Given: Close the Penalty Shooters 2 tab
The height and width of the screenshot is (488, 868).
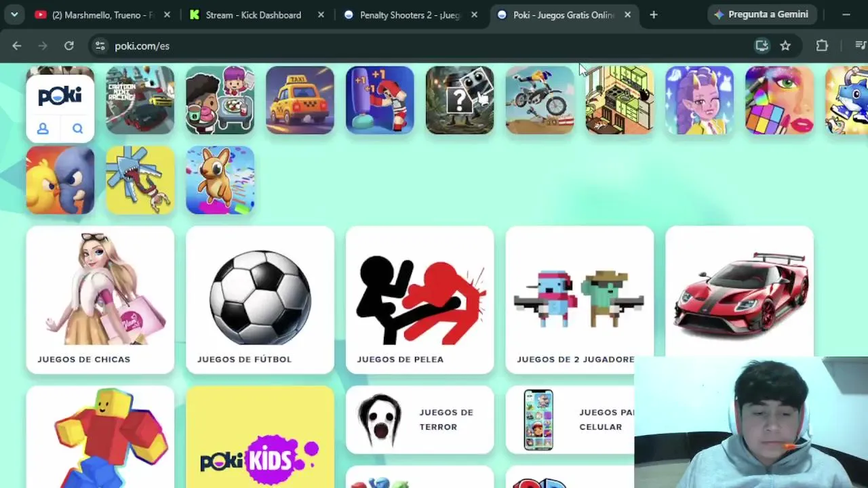Looking at the screenshot, I should [x=474, y=14].
